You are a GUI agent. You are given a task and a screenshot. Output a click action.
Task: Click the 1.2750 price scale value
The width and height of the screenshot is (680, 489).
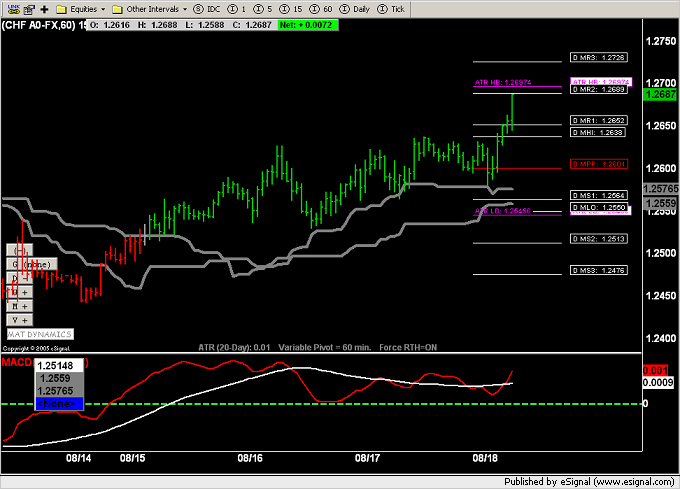click(x=660, y=41)
